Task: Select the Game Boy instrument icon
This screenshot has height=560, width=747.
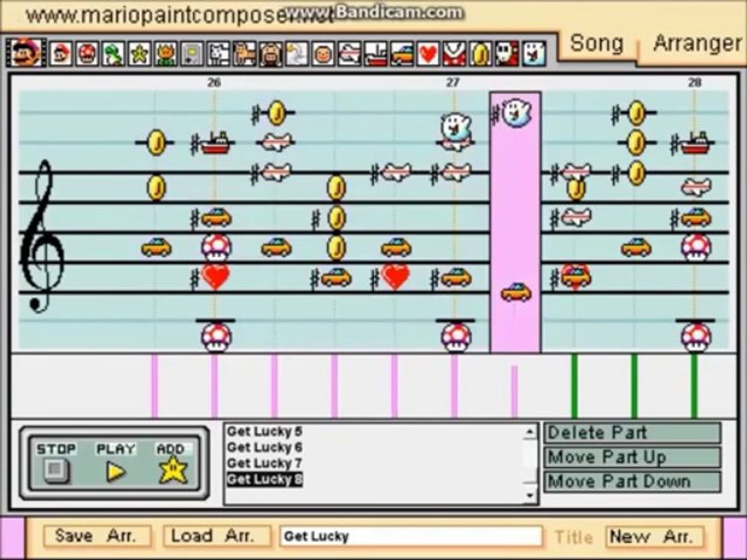Action: 192,54
